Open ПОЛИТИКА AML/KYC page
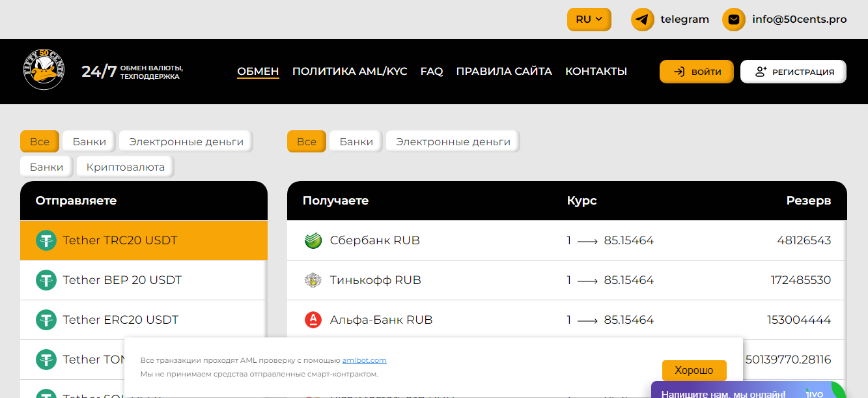The image size is (868, 398). (x=350, y=72)
